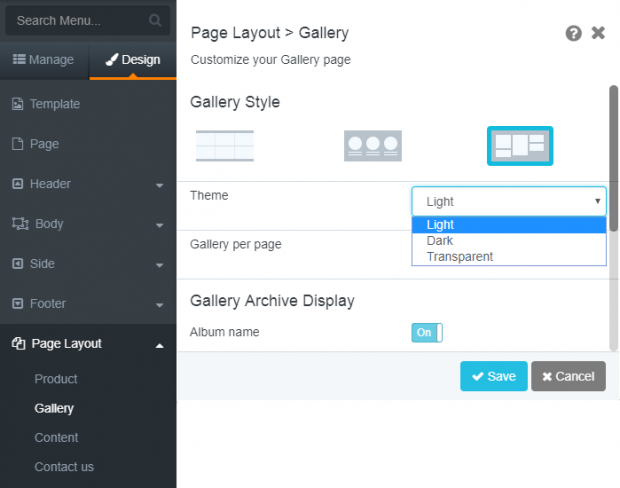Click the Save button
This screenshot has height=488, width=620.
pyautogui.click(x=493, y=376)
